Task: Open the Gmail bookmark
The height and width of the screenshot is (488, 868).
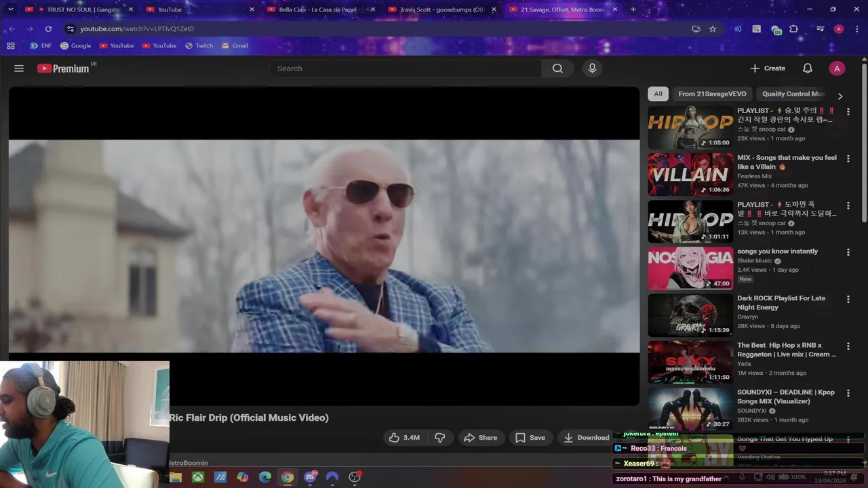Action: 235,45
